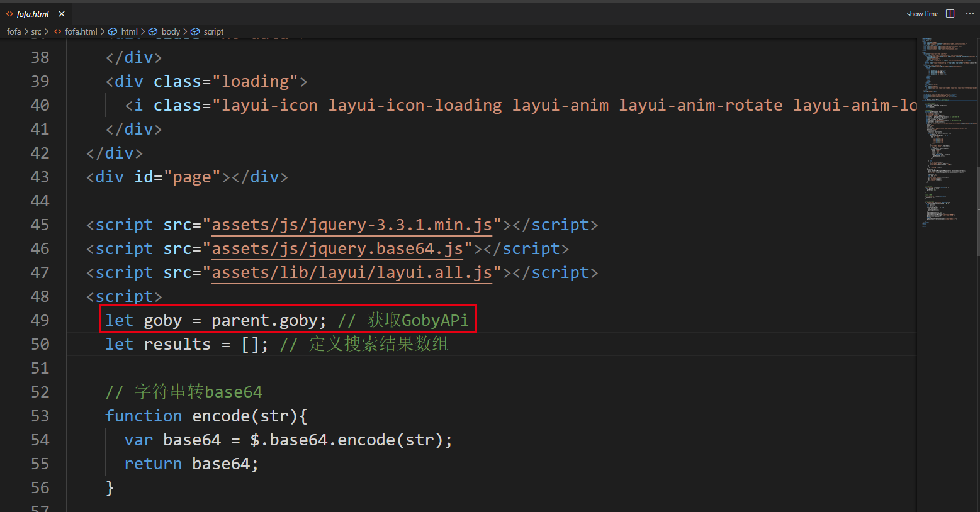Click the minimap code overview
Viewport: 980px width, 512px height.
pos(947,132)
